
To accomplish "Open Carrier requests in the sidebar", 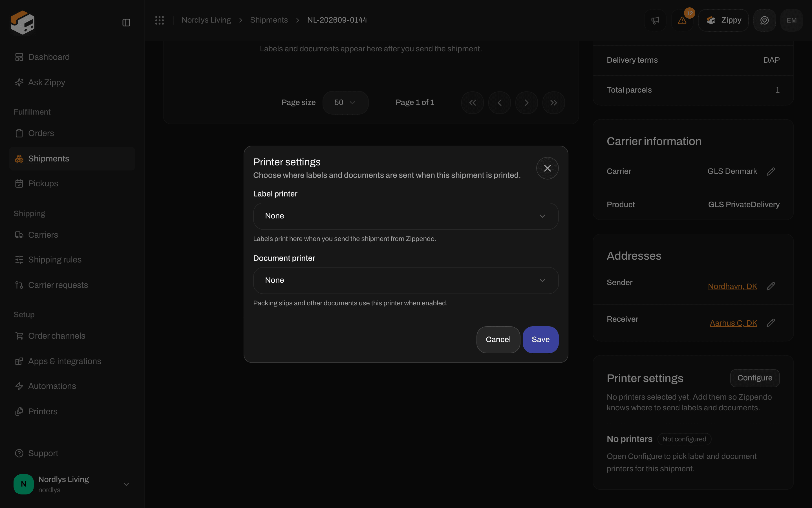I will tap(72, 285).
